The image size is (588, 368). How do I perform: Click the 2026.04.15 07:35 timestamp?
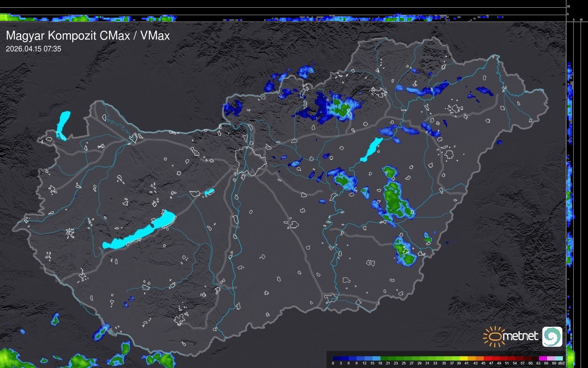pos(34,49)
